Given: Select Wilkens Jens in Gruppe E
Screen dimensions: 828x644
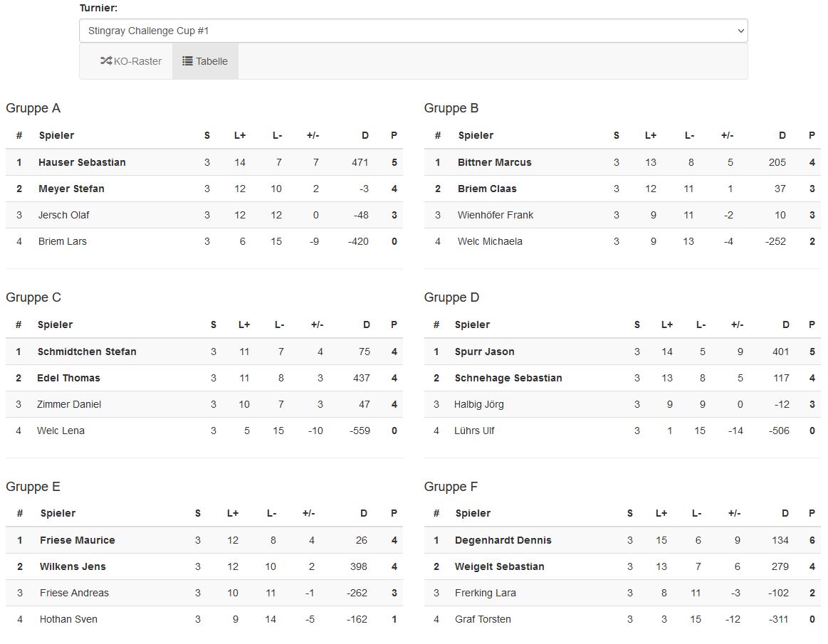Looking at the screenshot, I should 73,566.
